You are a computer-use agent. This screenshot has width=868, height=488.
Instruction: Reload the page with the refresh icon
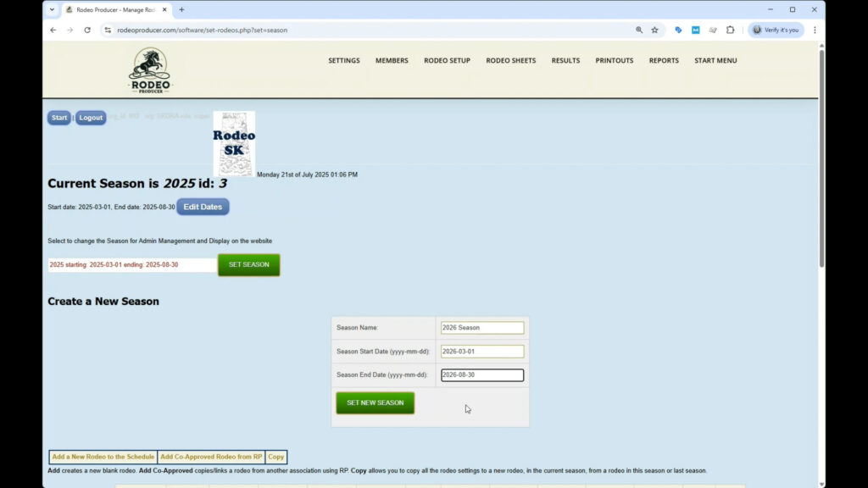tap(87, 30)
